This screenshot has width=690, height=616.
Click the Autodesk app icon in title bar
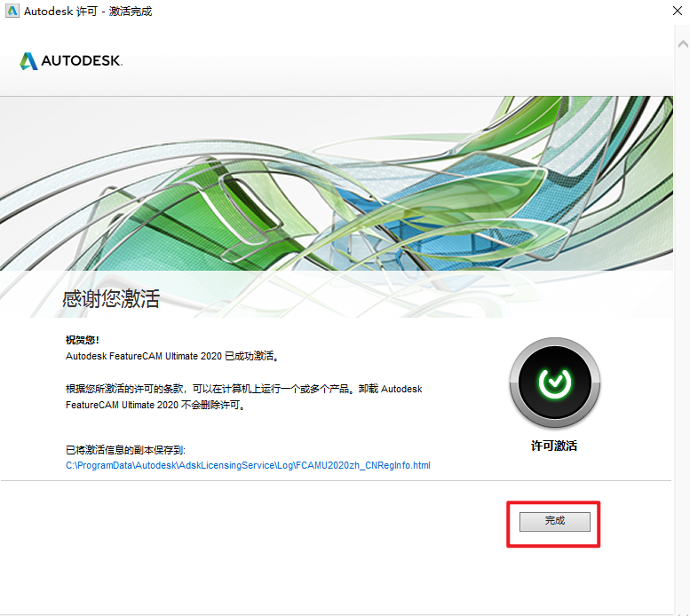[x=12, y=11]
